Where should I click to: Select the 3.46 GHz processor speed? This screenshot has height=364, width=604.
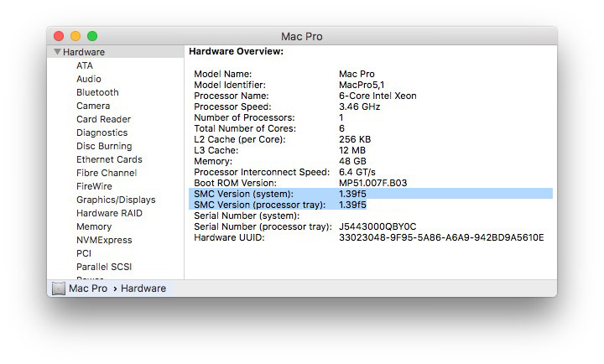359,107
